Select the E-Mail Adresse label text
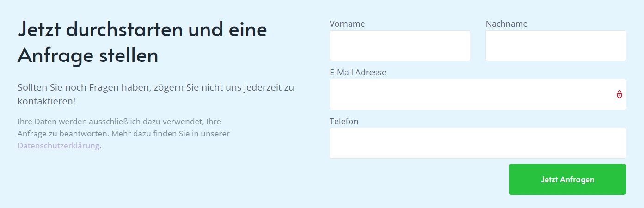Viewport: 644px width, 208px height. click(358, 73)
